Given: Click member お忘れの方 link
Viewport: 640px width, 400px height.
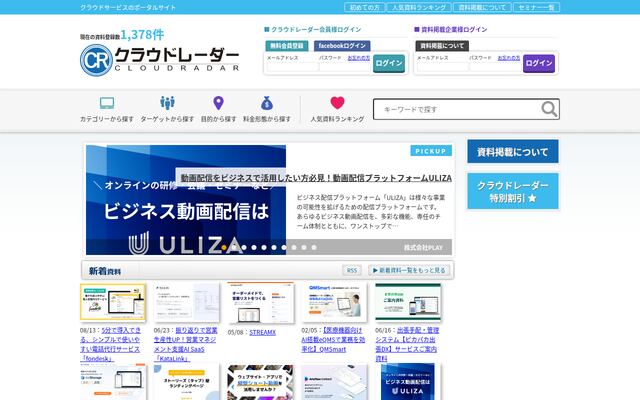Looking at the screenshot, I should [359, 58].
